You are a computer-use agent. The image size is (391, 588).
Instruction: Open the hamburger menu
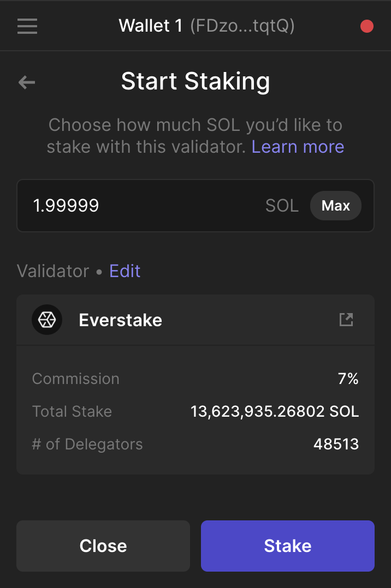coord(27,26)
